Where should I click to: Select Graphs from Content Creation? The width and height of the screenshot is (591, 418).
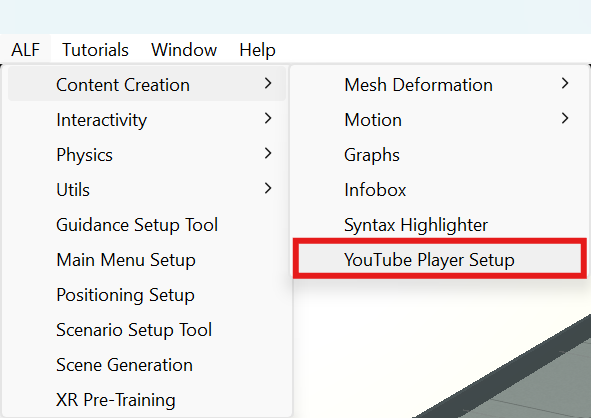click(x=439, y=155)
